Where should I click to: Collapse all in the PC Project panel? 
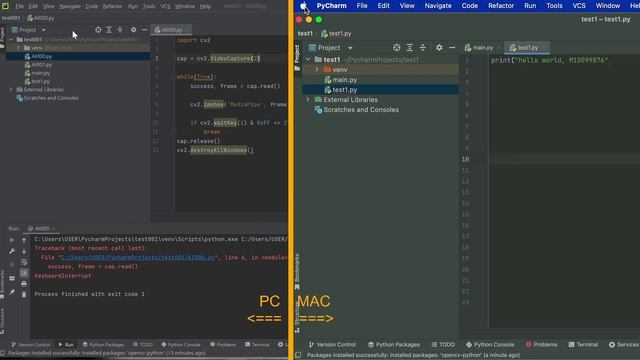point(120,30)
